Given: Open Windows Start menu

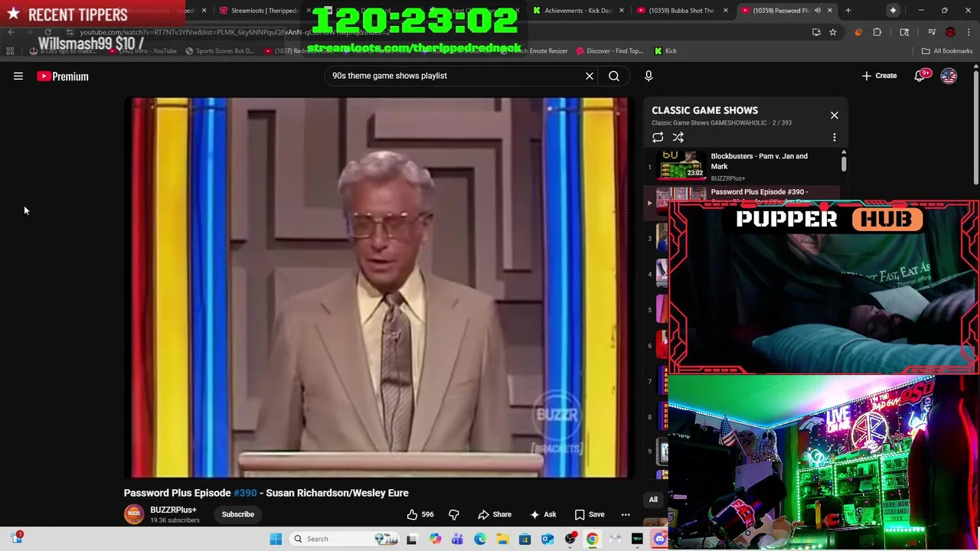Looking at the screenshot, I should pyautogui.click(x=276, y=539).
